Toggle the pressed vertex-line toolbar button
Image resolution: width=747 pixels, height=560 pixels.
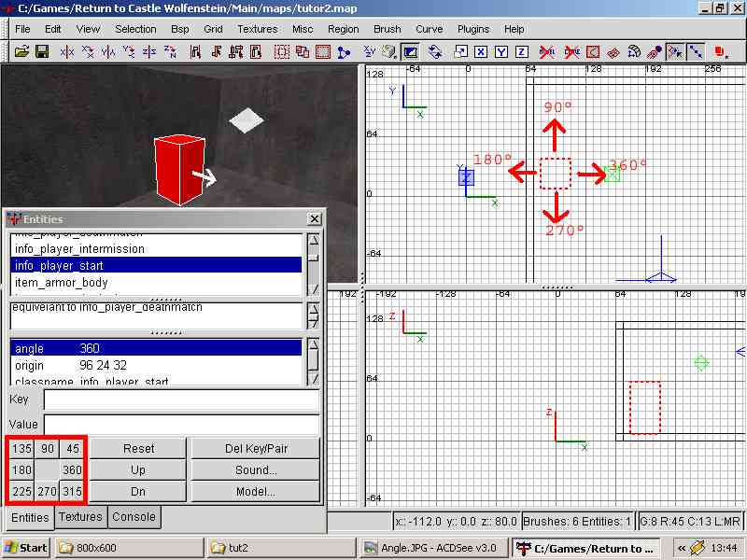[x=696, y=51]
